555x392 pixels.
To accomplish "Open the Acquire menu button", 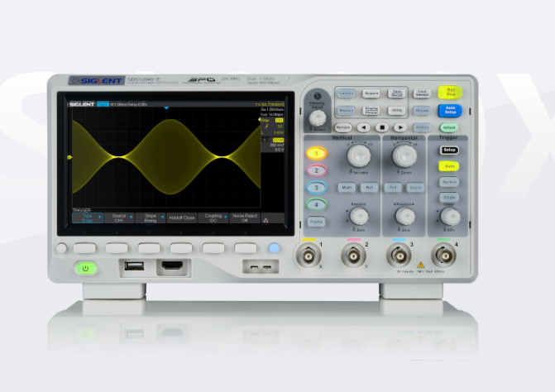I will tap(371, 93).
